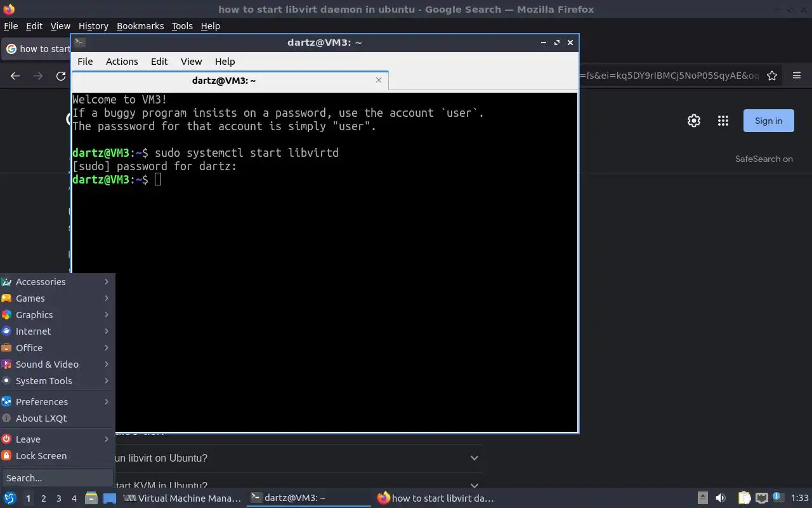This screenshot has width=812, height=508.
Task: Open the terminal Actions menu
Action: coord(122,62)
